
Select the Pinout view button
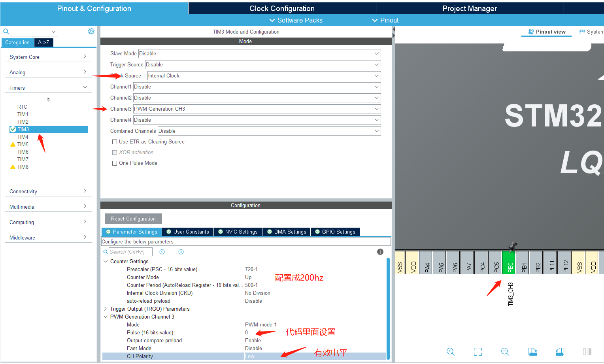pyautogui.click(x=547, y=32)
